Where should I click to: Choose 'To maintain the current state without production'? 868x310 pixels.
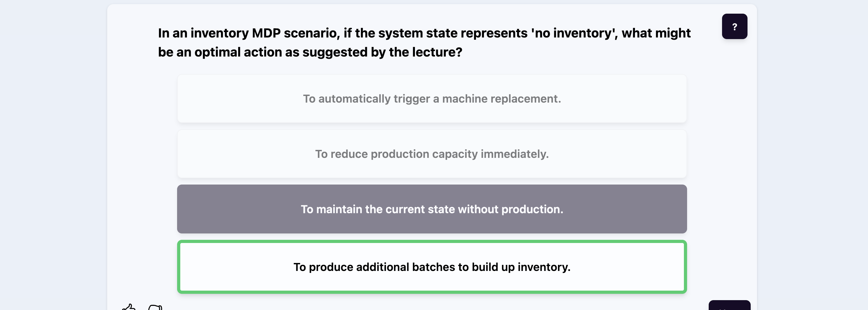pyautogui.click(x=432, y=209)
